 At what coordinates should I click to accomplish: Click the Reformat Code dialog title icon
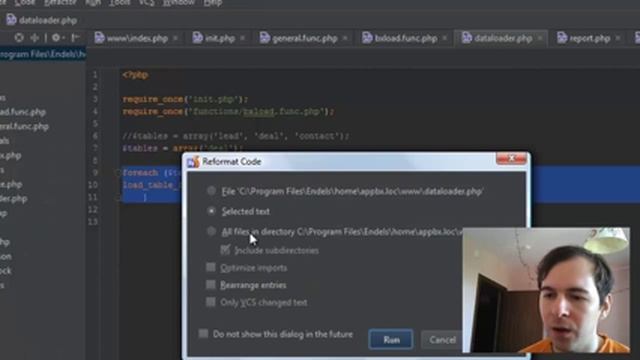pos(193,162)
